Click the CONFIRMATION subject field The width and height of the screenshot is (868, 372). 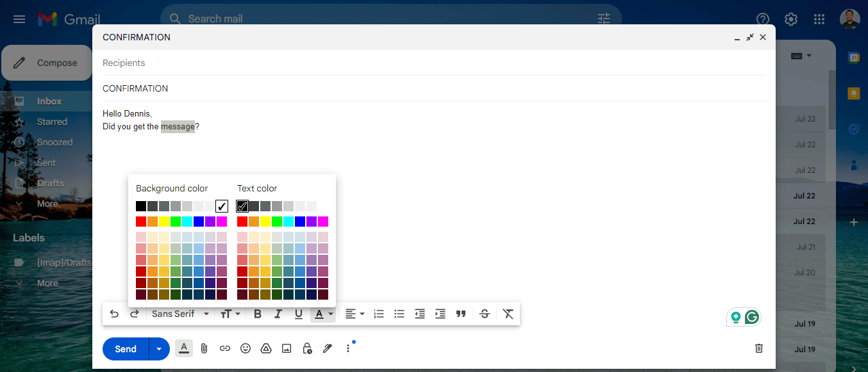click(x=433, y=88)
